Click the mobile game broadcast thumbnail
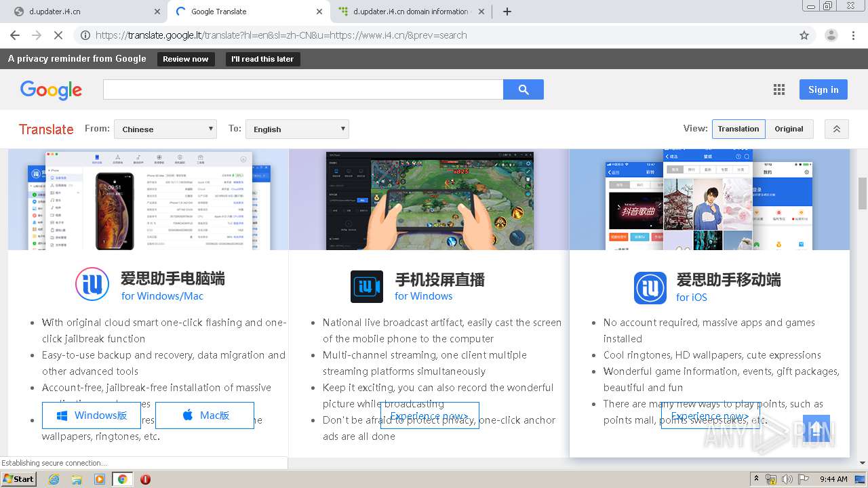The width and height of the screenshot is (868, 488). (x=429, y=199)
